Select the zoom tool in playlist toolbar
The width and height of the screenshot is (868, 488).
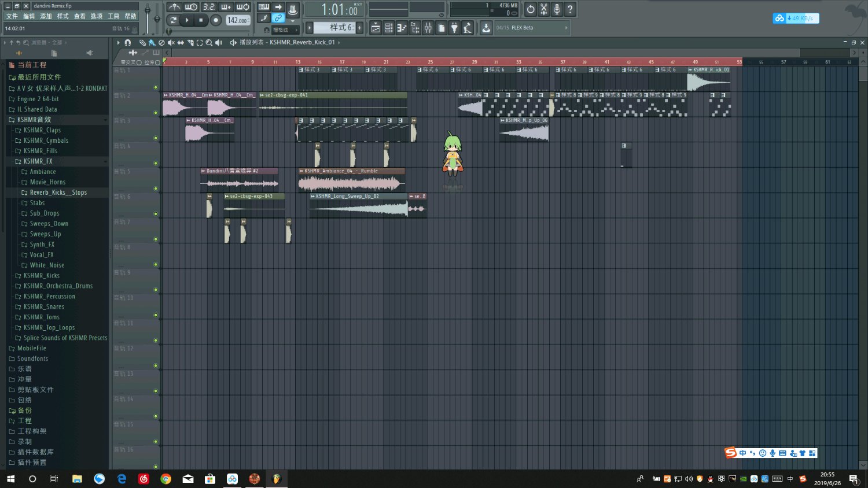(x=209, y=43)
